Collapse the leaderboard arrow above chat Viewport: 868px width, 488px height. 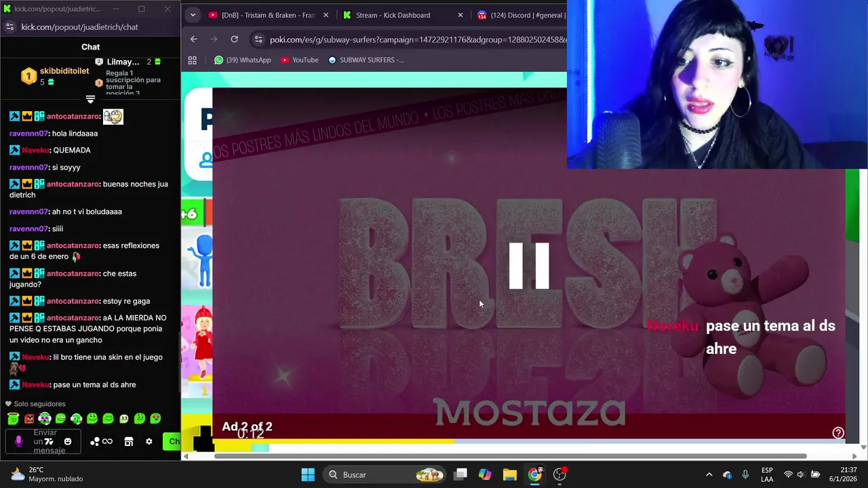[90, 100]
